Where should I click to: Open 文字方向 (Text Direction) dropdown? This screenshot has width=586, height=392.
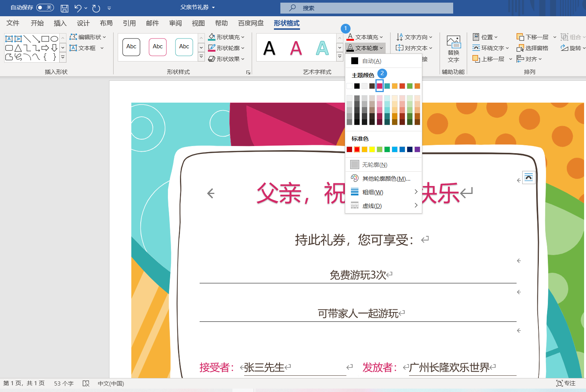(414, 37)
